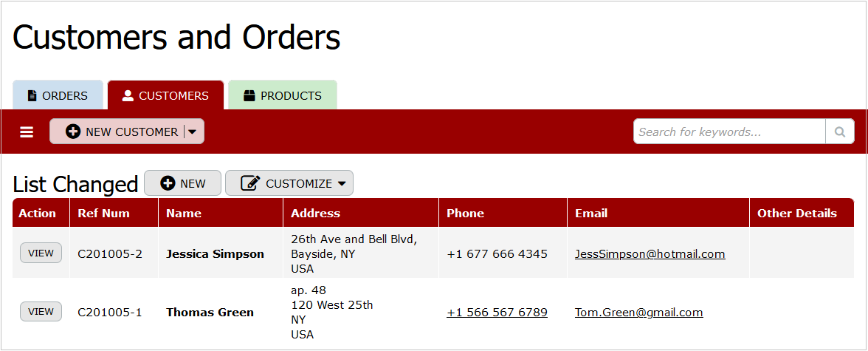Call Thomas Green's phone number link

497,312
